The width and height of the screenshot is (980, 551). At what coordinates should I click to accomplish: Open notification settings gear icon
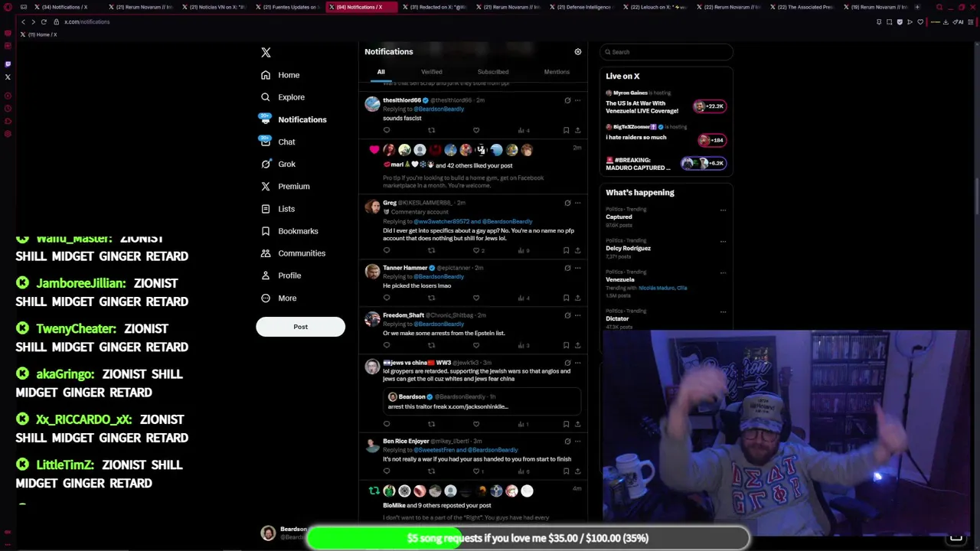(x=578, y=52)
